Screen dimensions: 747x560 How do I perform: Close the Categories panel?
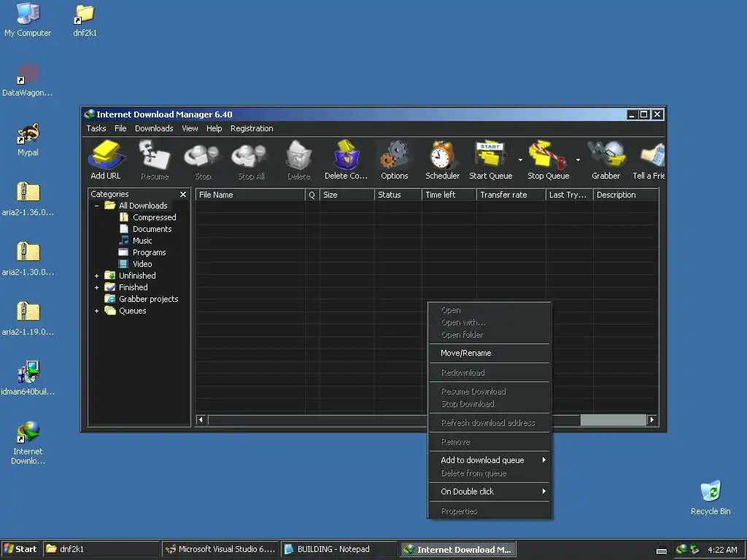coord(183,194)
